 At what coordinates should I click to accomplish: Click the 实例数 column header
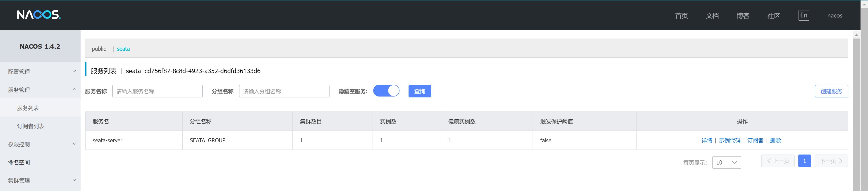pos(407,121)
